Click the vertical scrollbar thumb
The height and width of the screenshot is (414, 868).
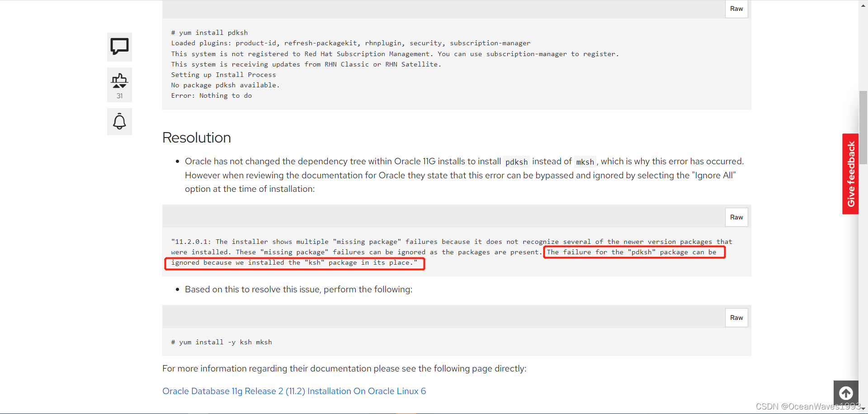tap(863, 127)
